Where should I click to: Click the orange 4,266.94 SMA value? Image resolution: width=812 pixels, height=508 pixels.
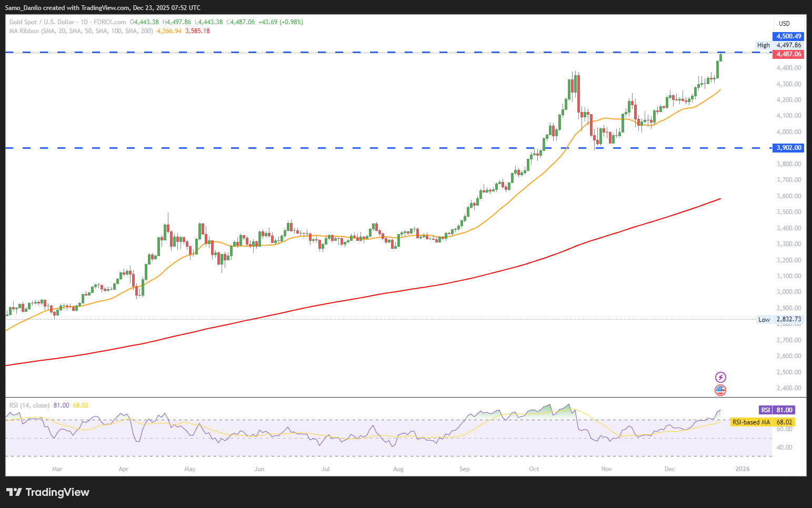[x=169, y=31]
